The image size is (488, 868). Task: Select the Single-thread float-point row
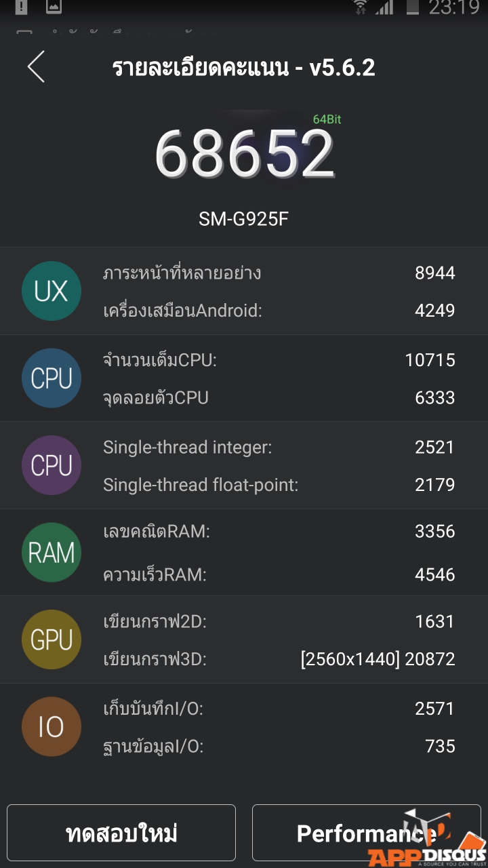click(278, 485)
